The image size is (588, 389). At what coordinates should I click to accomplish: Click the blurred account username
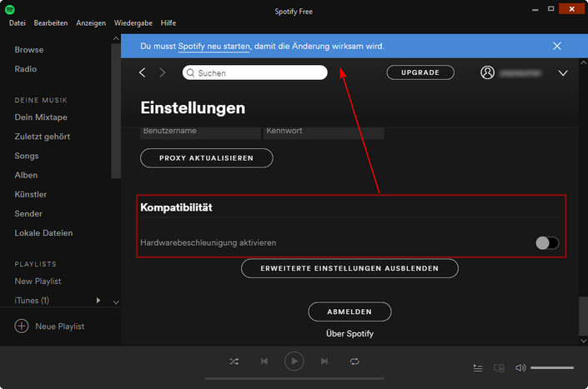pos(520,73)
